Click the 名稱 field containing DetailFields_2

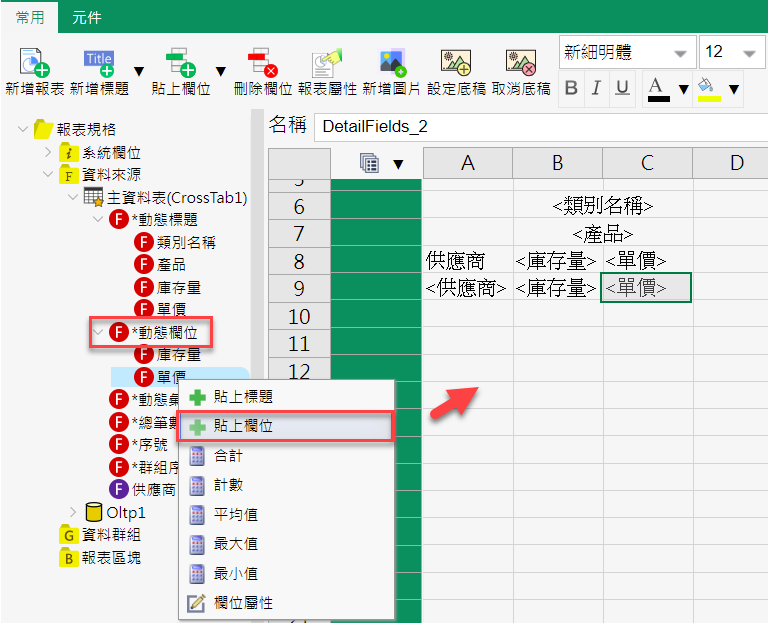538,127
